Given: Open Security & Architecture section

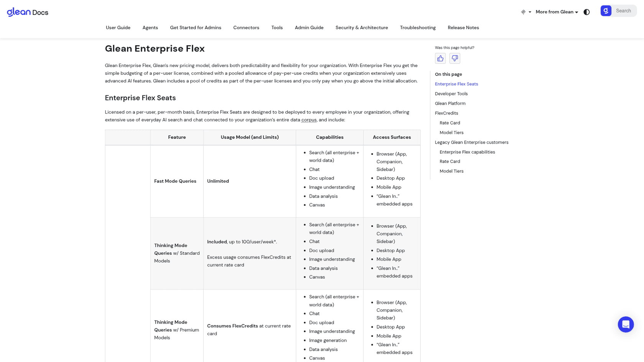Looking at the screenshot, I should [x=361, y=28].
